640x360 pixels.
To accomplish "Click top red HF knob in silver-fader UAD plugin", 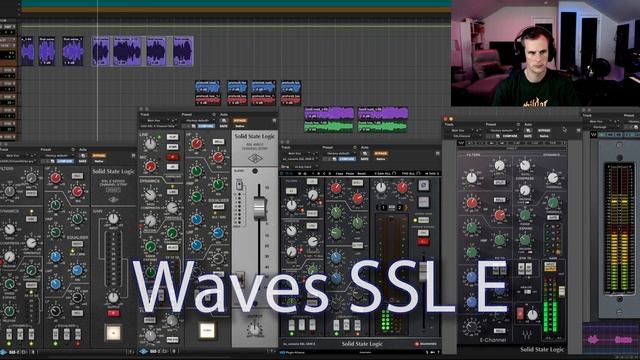I will click(196, 143).
